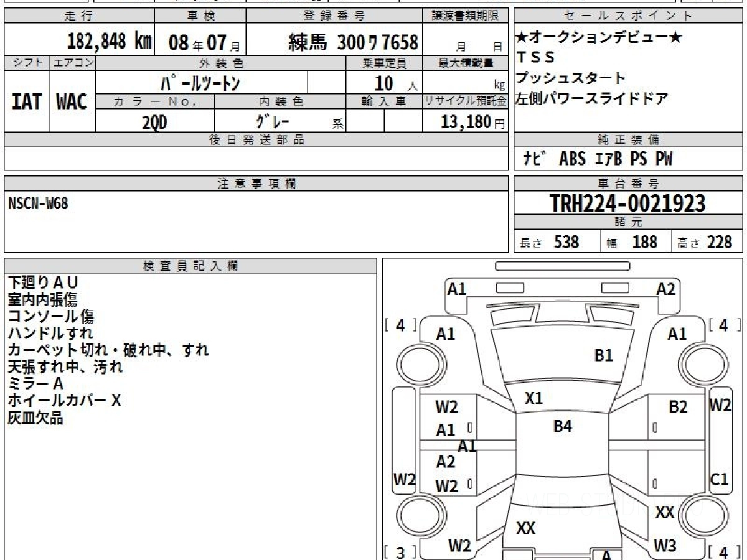Select the inspection date 08年07月

[204, 43]
